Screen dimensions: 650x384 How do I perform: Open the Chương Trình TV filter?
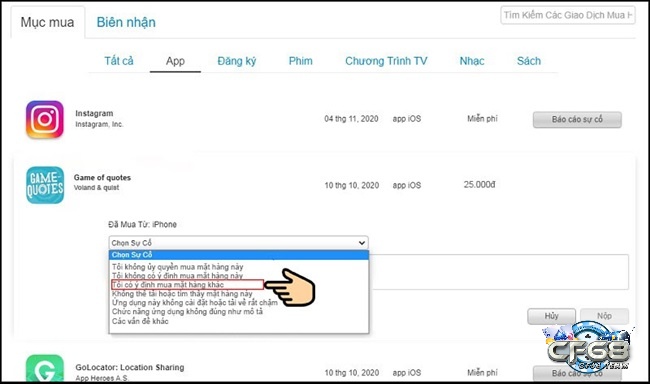click(x=386, y=61)
